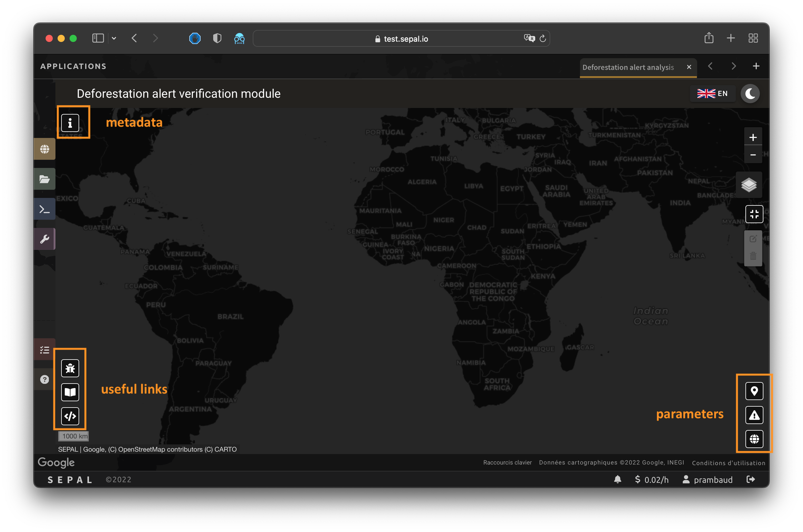Zoom out on the map
Image resolution: width=803 pixels, height=532 pixels.
(x=753, y=155)
